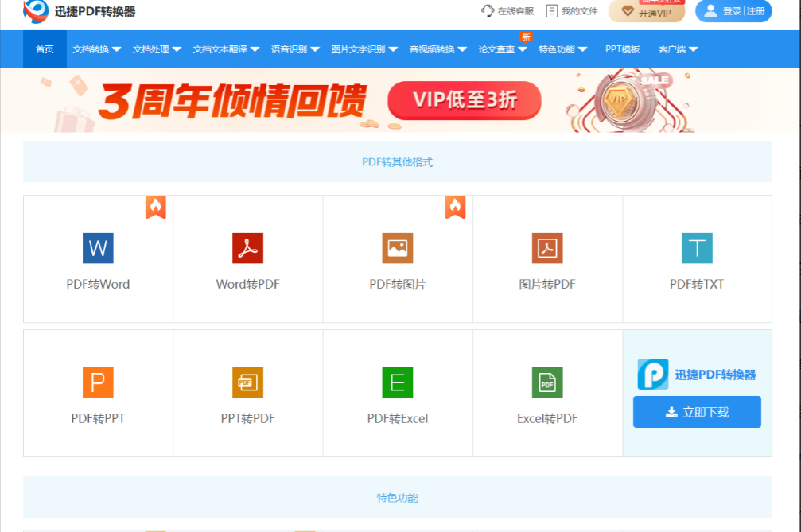Click the PDF转TXT label
This screenshot has width=801, height=532.
point(697,285)
